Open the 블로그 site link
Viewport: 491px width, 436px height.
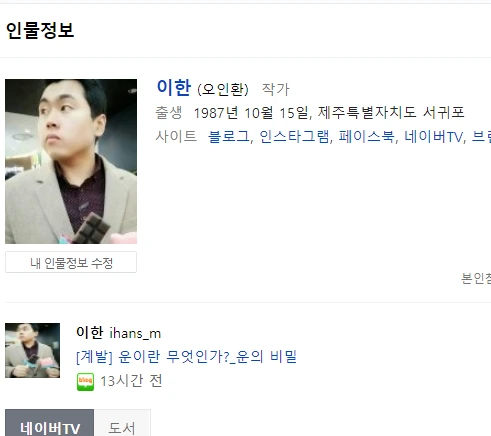point(229,137)
